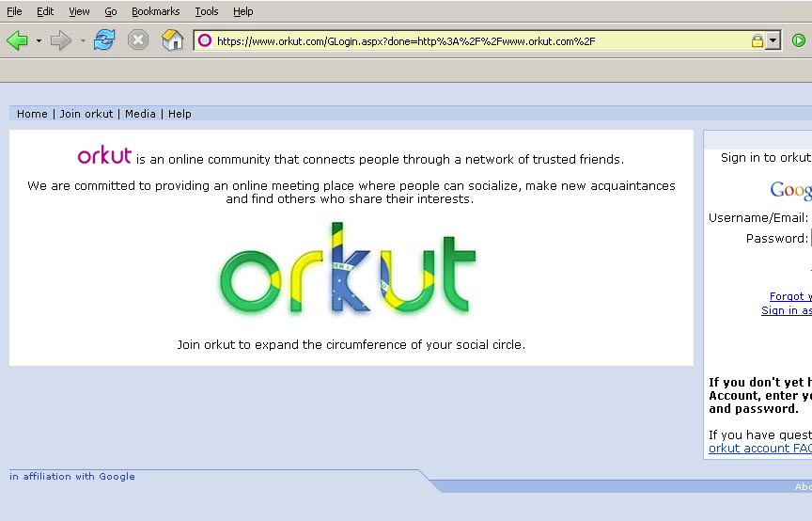Click the 'in affiliation with Google' text
The image size is (812, 521).
[72, 476]
